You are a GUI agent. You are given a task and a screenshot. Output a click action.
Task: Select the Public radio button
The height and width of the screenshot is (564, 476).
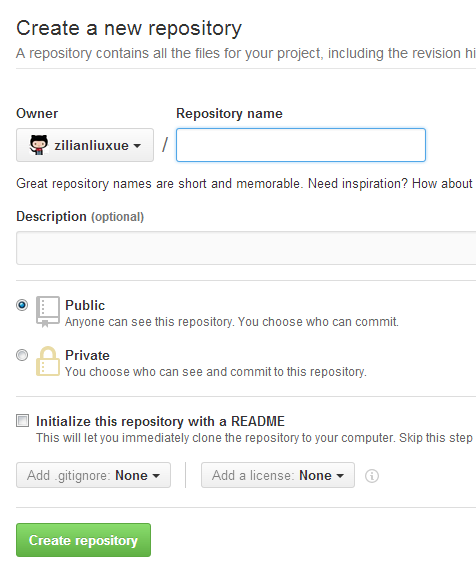pos(22,305)
